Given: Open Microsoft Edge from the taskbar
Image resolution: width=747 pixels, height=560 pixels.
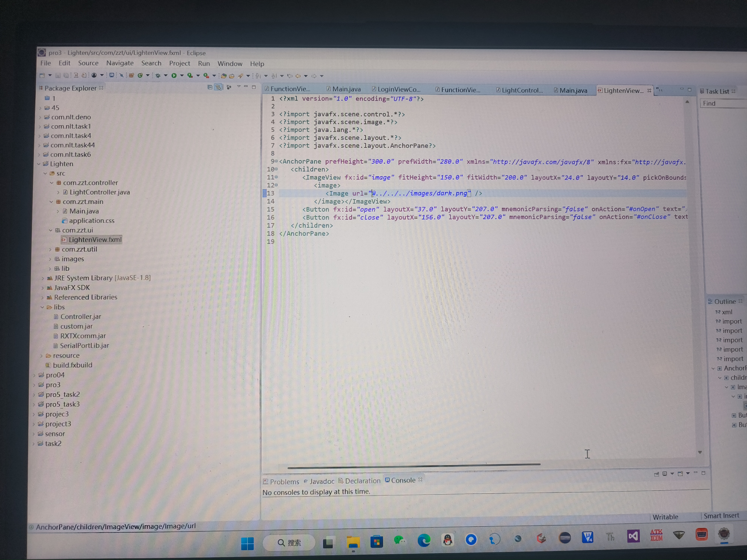Looking at the screenshot, I should pos(424,540).
